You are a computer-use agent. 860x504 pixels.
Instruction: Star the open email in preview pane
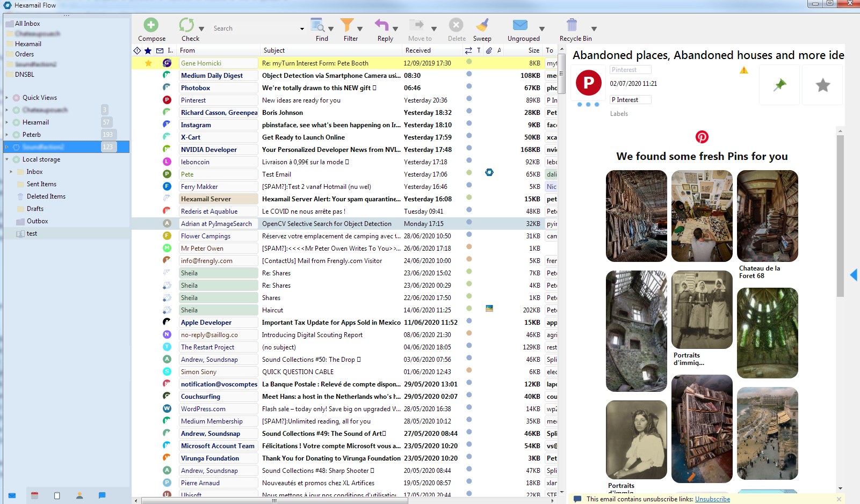(x=822, y=85)
